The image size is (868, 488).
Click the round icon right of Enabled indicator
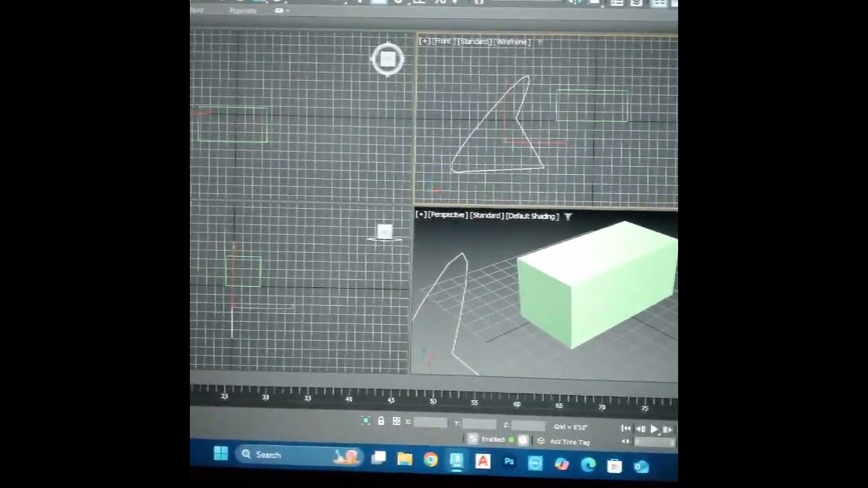(x=523, y=440)
